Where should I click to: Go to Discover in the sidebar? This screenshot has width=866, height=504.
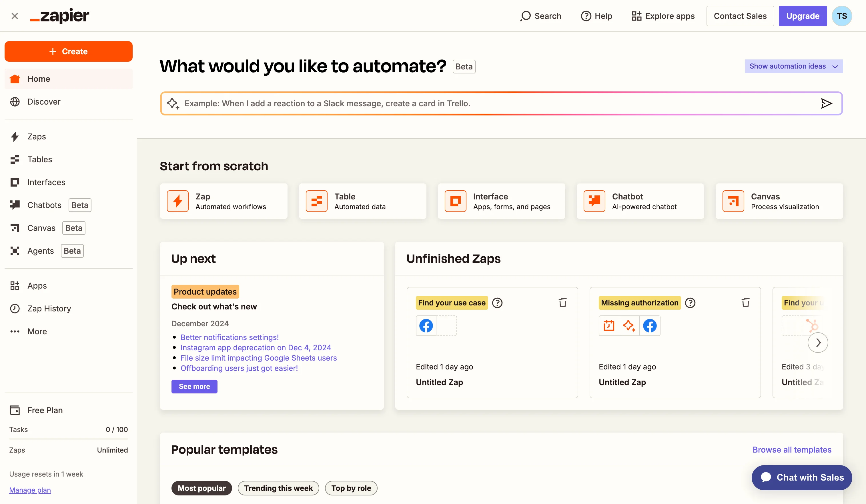44,102
